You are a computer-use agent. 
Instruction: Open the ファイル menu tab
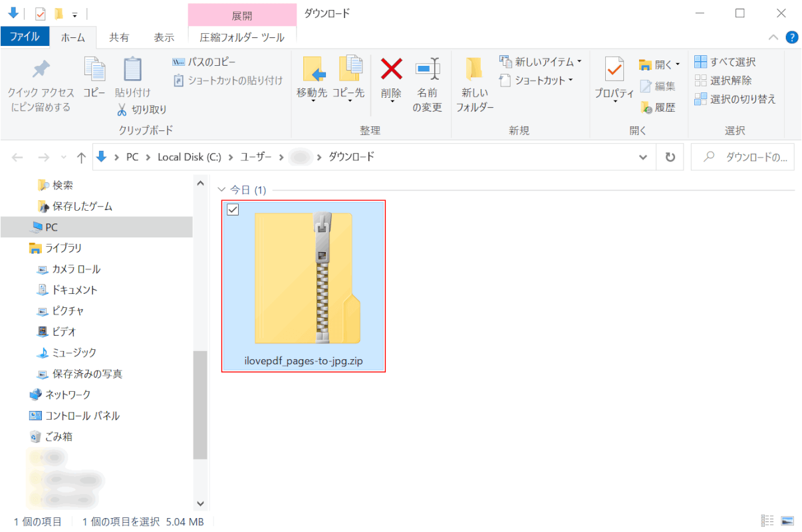(25, 37)
